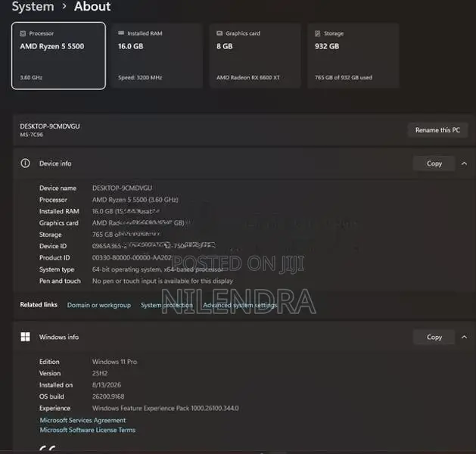476x454 pixels.
Task: Open System protection link
Action: (x=166, y=305)
